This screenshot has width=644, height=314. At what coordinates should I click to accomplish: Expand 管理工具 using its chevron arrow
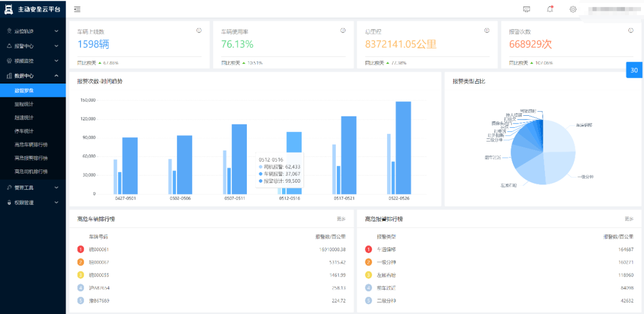[x=56, y=187]
